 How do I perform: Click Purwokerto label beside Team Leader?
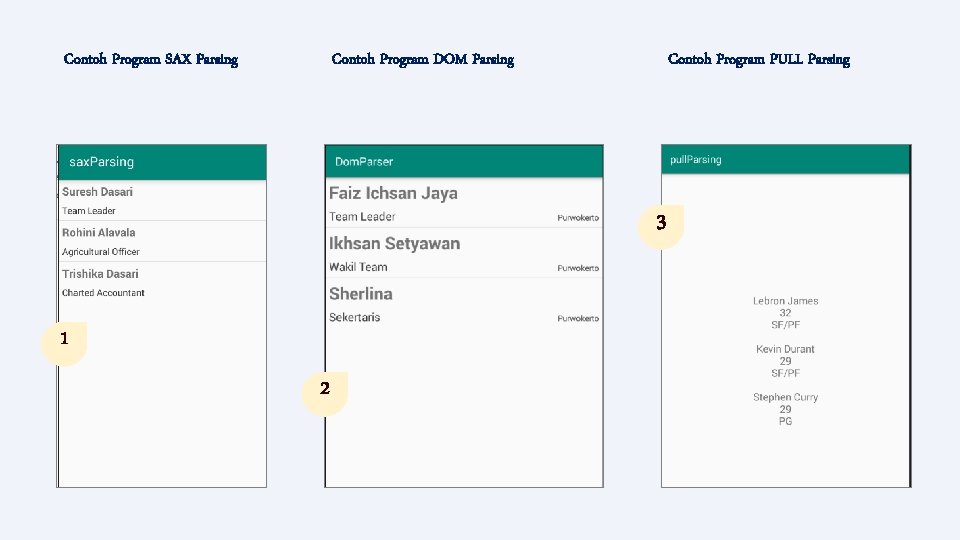click(x=578, y=218)
